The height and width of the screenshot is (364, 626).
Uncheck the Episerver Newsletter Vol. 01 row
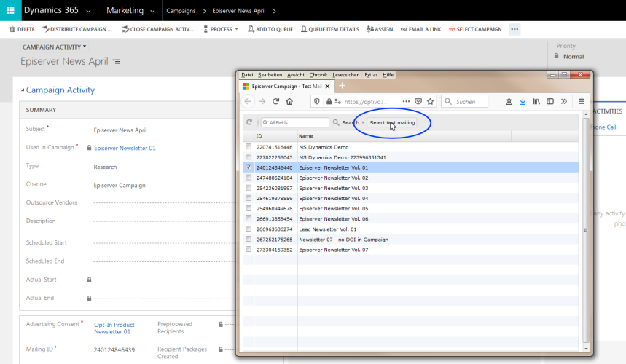coord(249,167)
